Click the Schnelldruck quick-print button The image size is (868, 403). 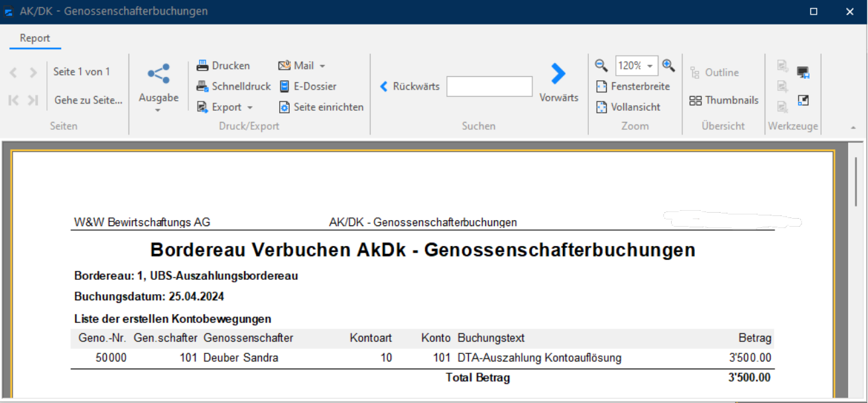pos(233,86)
